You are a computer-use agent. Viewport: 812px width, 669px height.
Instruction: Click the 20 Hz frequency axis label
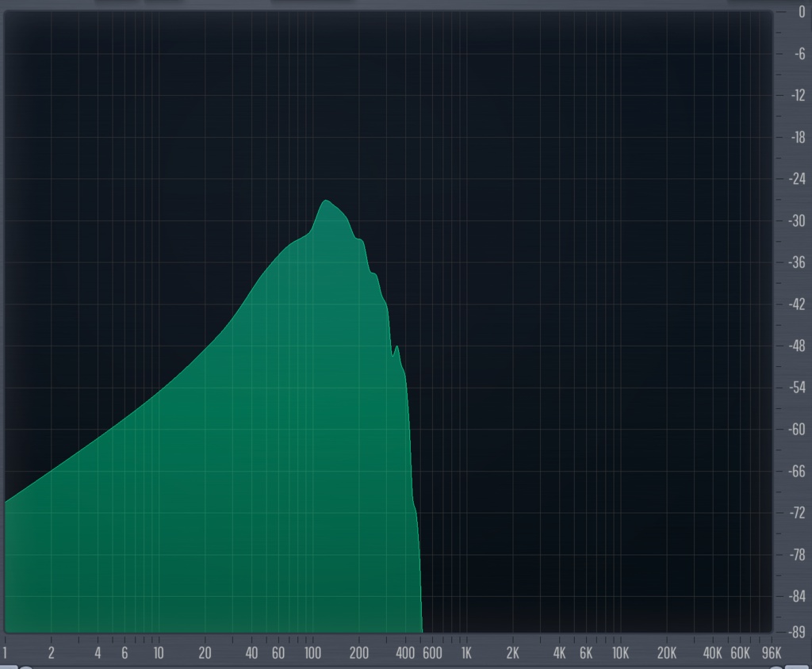(x=205, y=653)
